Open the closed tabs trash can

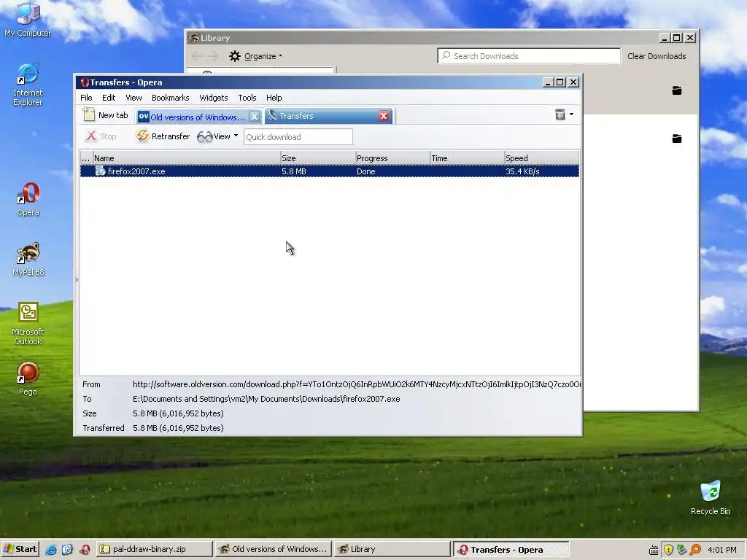pyautogui.click(x=560, y=114)
